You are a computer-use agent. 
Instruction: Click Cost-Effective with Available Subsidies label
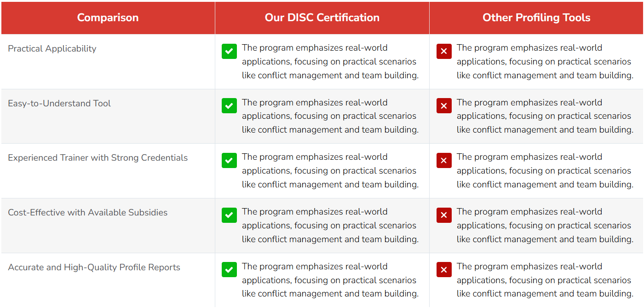tap(87, 213)
